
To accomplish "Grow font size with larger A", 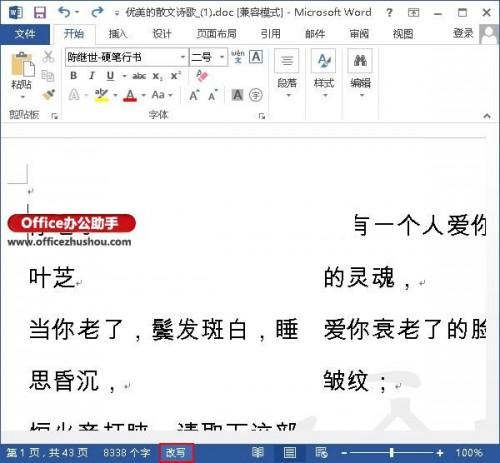I will 194,95.
